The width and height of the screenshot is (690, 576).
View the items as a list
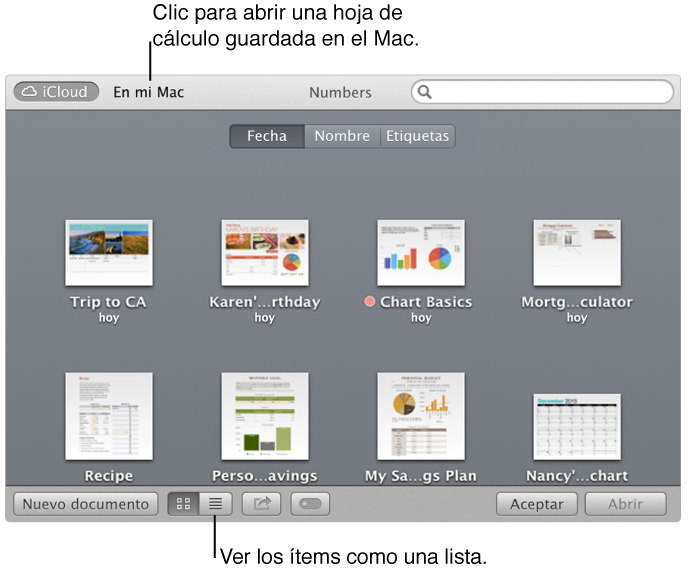215,504
